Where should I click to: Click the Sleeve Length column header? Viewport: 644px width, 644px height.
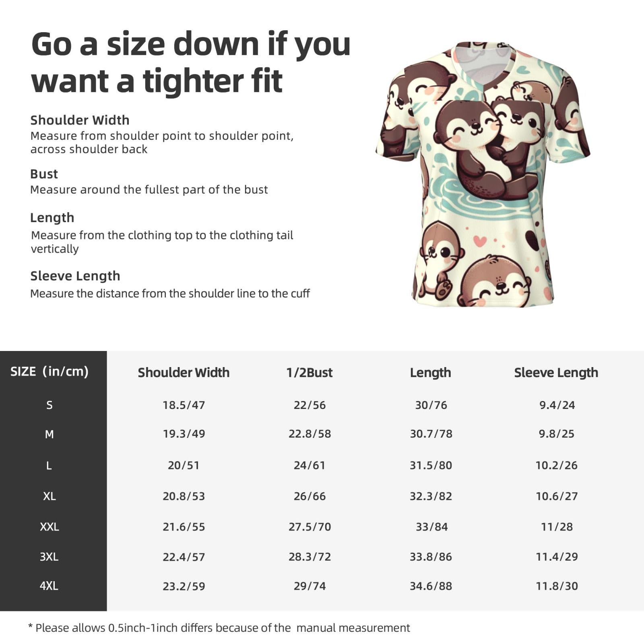pyautogui.click(x=556, y=373)
